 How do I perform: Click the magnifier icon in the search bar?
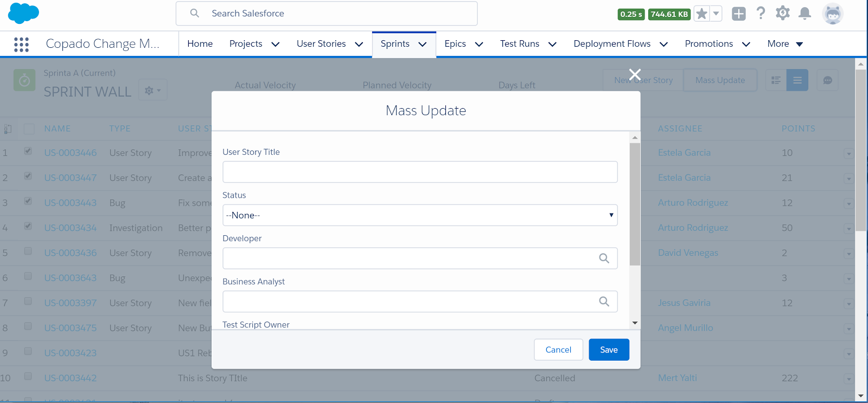tap(195, 13)
